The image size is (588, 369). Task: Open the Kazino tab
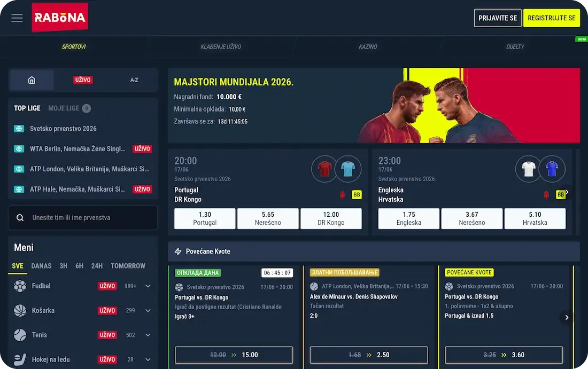(x=368, y=47)
